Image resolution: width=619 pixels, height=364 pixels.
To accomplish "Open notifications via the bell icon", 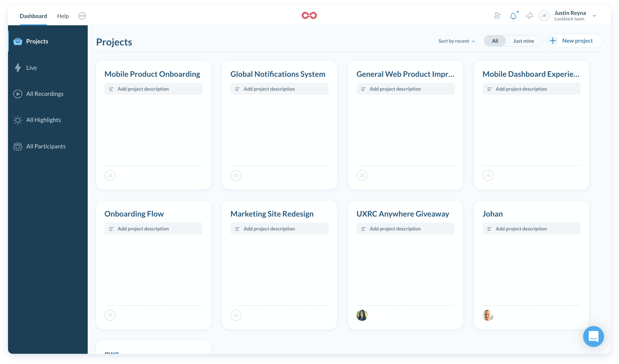I will [513, 16].
